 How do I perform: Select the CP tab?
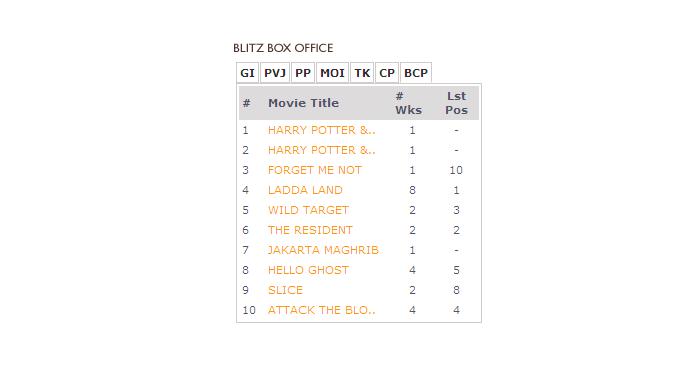point(387,73)
